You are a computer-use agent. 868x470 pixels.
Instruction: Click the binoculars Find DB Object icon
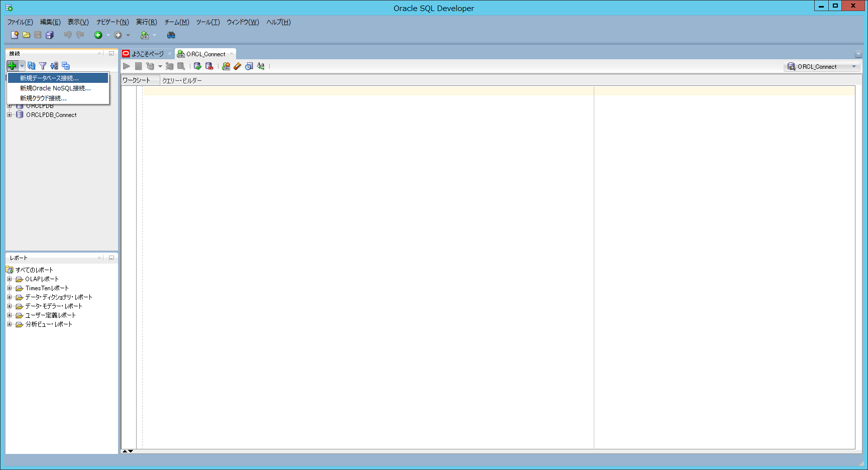point(171,35)
